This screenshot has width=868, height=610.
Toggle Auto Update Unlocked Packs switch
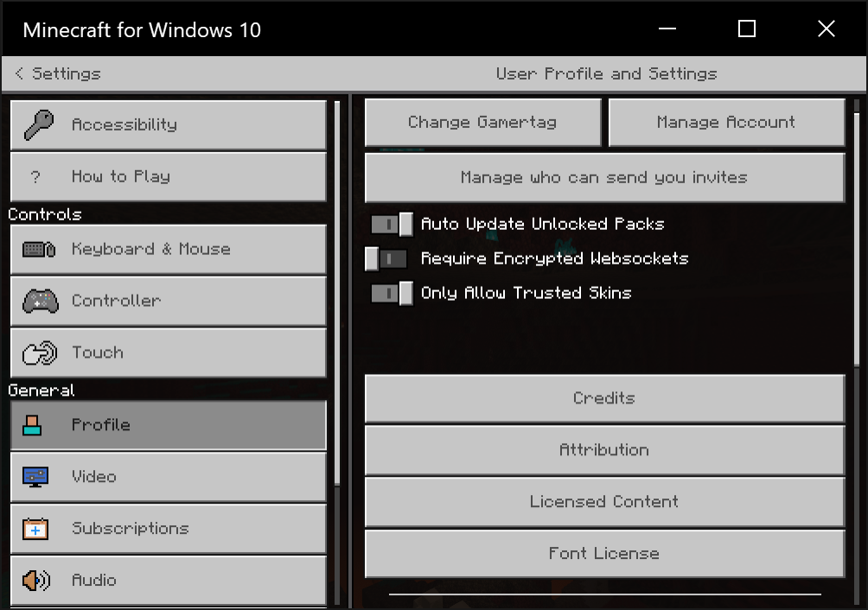point(392,225)
